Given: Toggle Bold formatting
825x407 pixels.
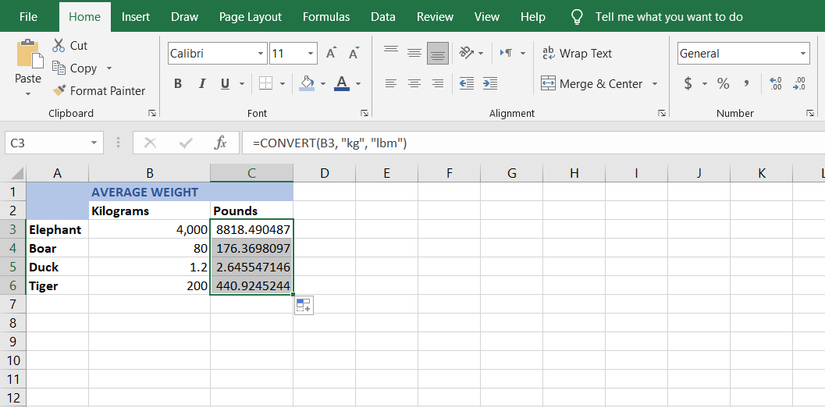Looking at the screenshot, I should (178, 84).
